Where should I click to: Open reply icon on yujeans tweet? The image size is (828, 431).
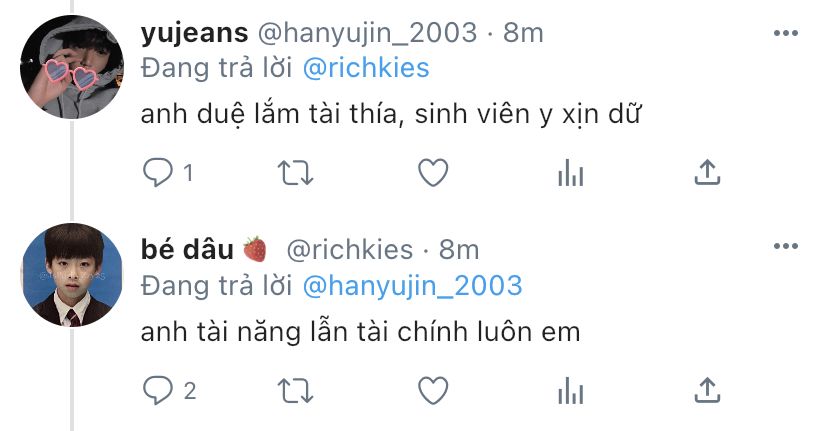[x=158, y=172]
